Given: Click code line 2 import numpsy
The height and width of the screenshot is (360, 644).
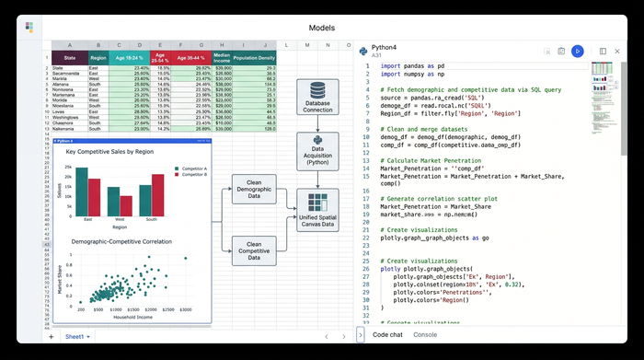Looking at the screenshot, I should [412, 74].
